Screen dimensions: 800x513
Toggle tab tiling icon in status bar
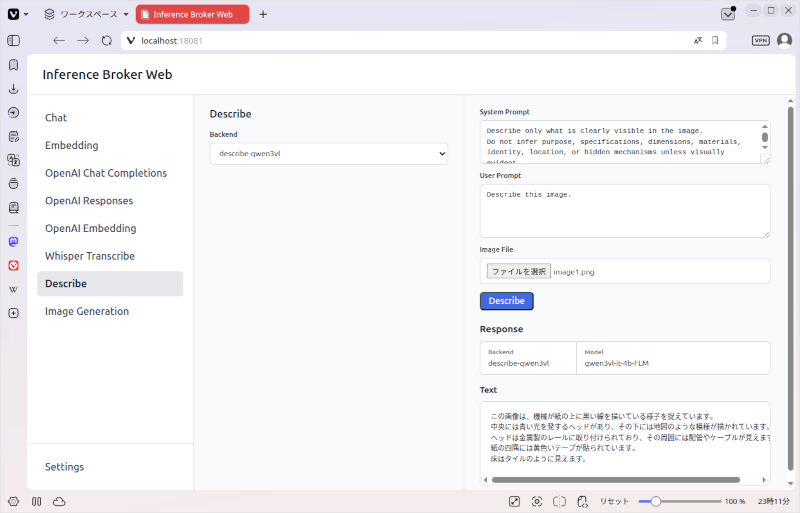(x=560, y=501)
